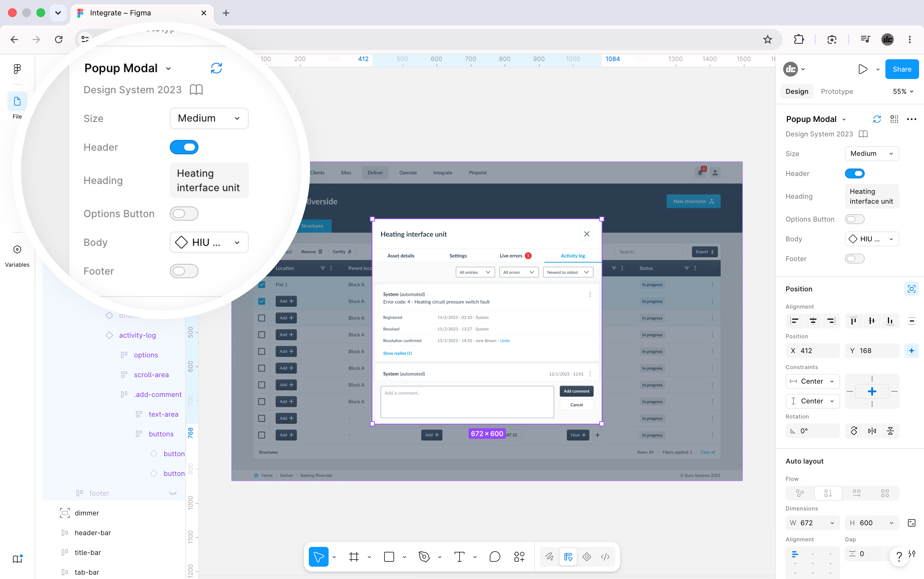The height and width of the screenshot is (579, 924).
Task: Turn off the Header switch in magnified panel
Action: pyautogui.click(x=184, y=147)
